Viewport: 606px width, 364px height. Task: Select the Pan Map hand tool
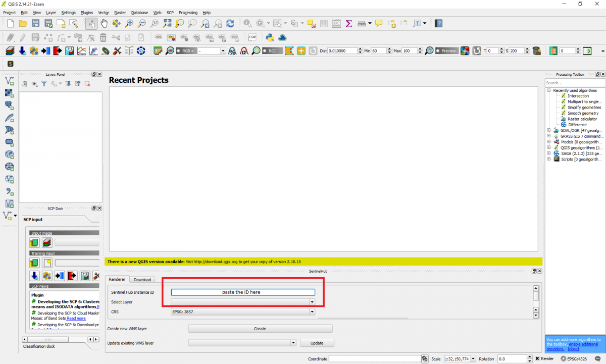click(104, 23)
